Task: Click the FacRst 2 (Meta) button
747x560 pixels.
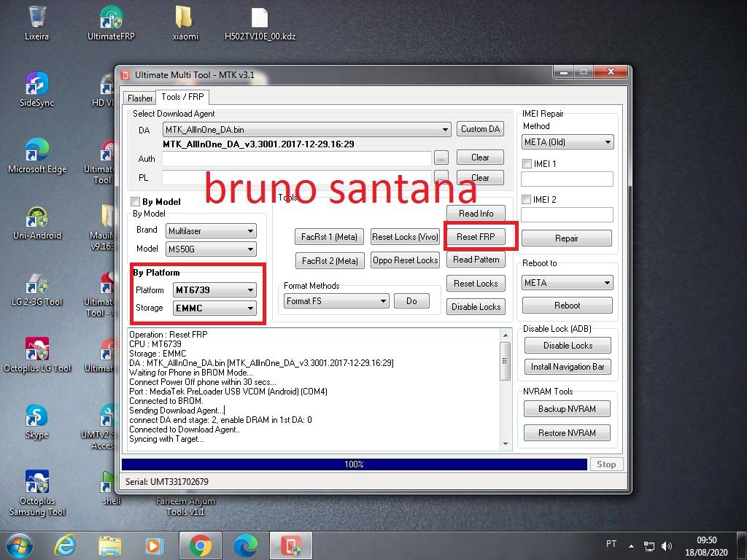Action: pyautogui.click(x=330, y=260)
